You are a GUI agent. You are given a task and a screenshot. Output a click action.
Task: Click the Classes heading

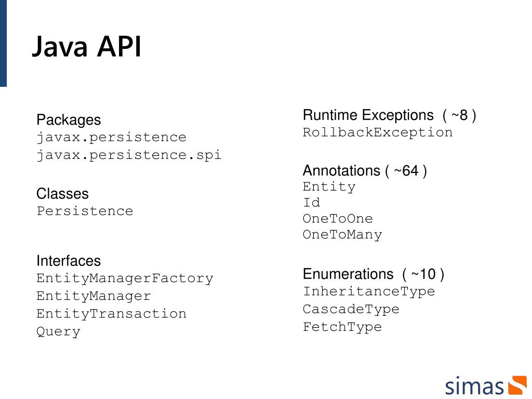62,194
